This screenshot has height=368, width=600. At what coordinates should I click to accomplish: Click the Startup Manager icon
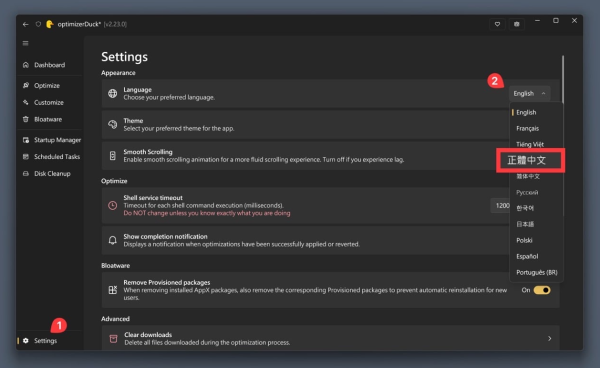click(x=26, y=140)
